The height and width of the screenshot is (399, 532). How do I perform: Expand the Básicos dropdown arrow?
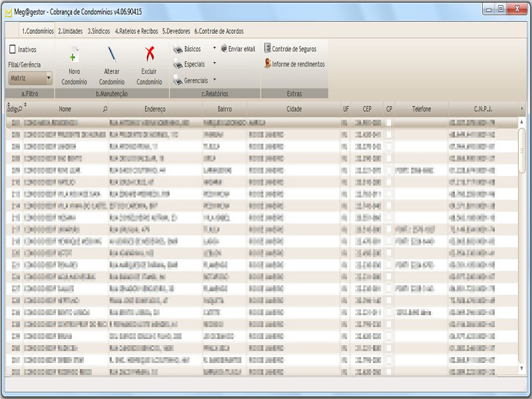pyautogui.click(x=214, y=49)
